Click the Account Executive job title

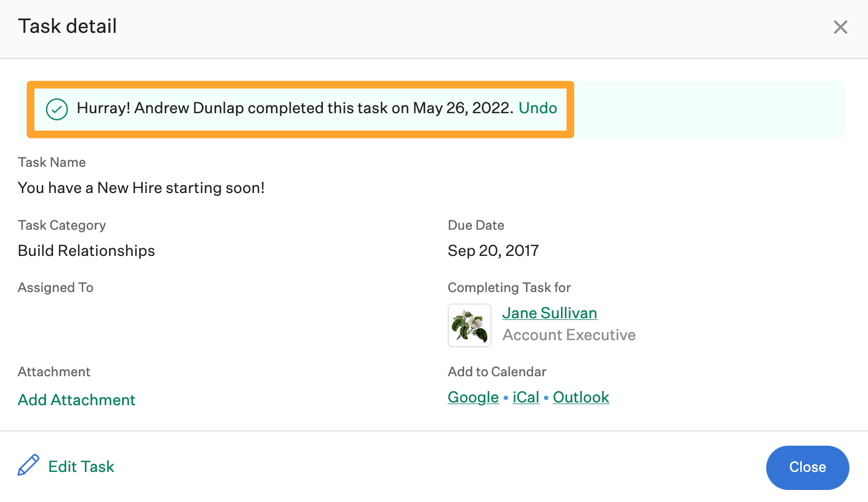pyautogui.click(x=569, y=335)
